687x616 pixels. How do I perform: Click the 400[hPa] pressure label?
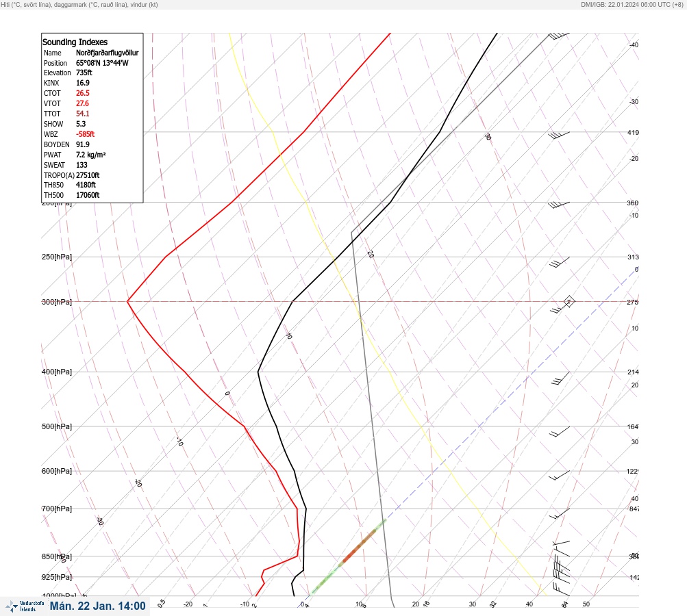[57, 372]
